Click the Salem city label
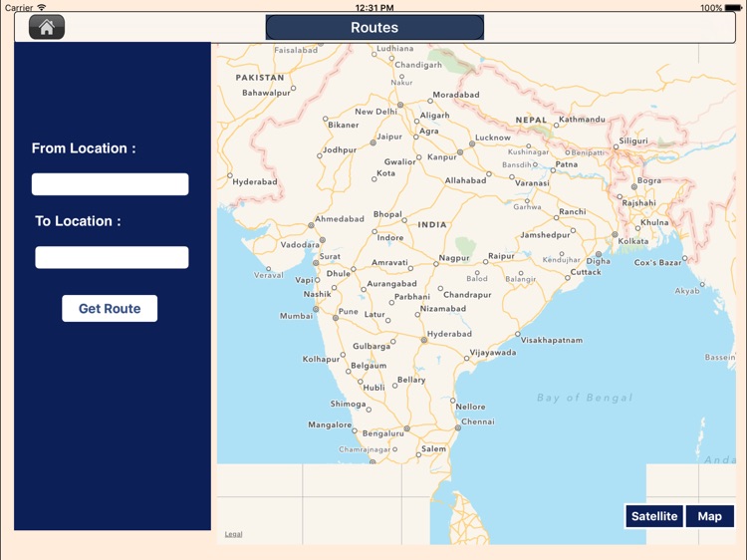This screenshot has width=747, height=560. (433, 449)
